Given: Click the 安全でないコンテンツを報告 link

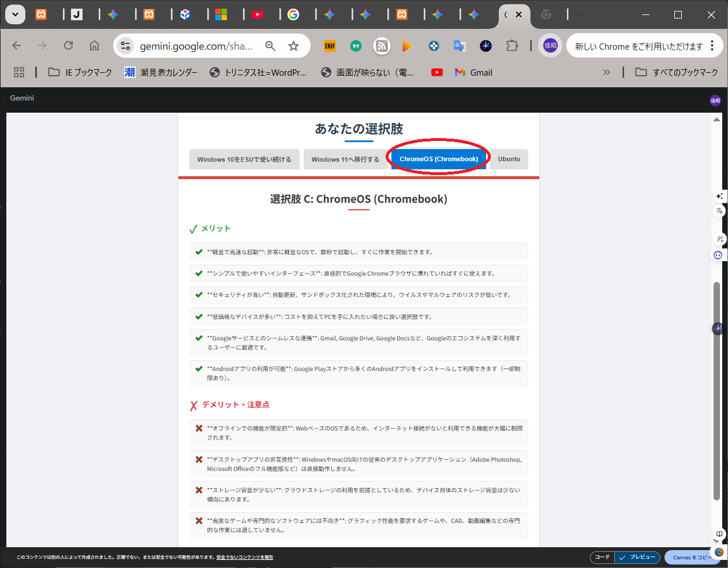Looking at the screenshot, I should (x=245, y=558).
